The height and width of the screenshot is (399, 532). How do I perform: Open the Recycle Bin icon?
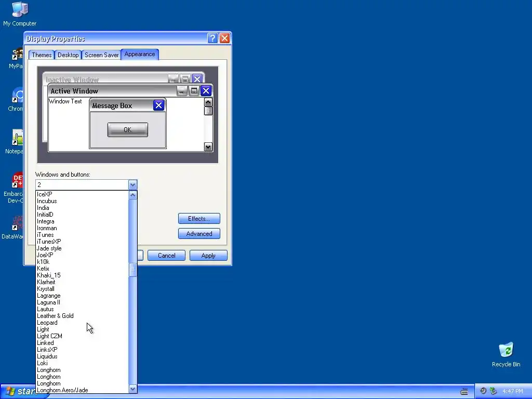506,354
